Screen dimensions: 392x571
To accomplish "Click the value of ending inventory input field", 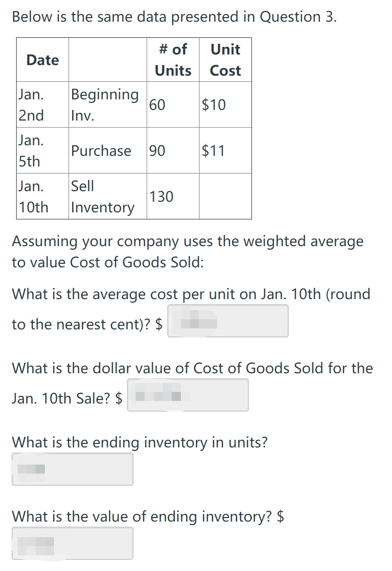I will pos(72,543).
